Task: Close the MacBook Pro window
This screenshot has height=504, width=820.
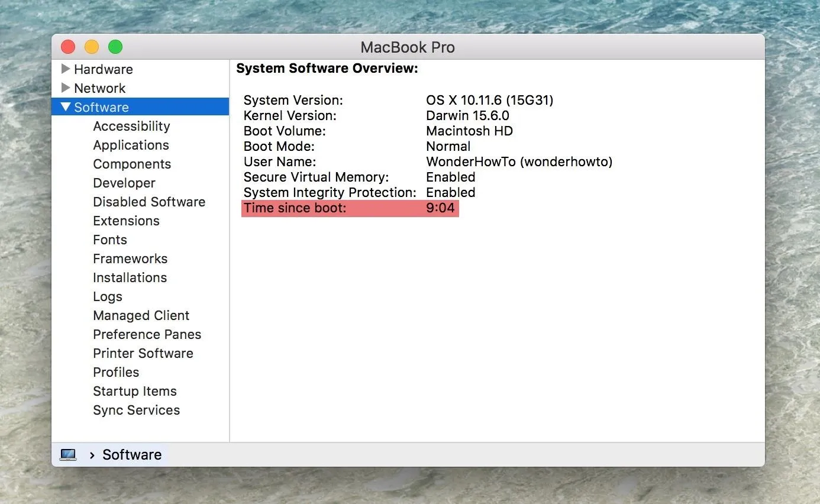Action: coord(68,47)
